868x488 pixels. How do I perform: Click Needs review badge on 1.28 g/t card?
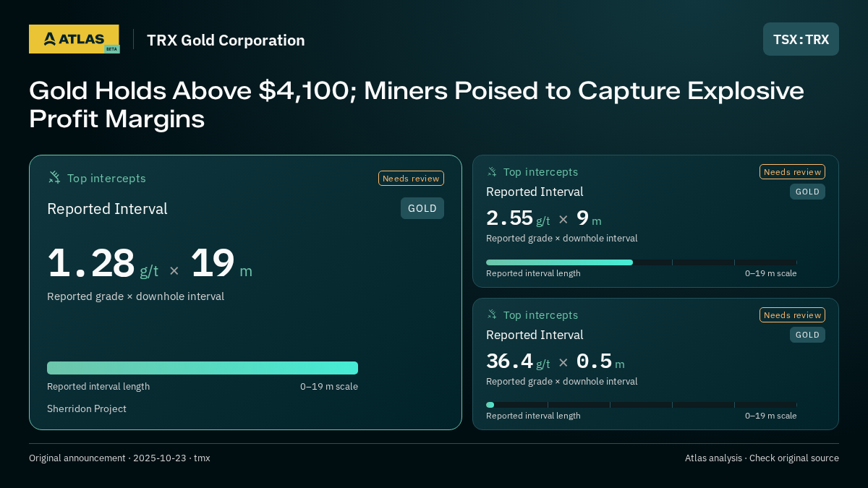tap(411, 179)
